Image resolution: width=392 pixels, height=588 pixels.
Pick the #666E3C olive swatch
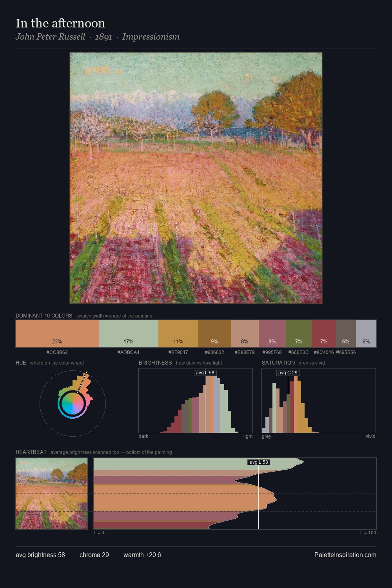(299, 334)
